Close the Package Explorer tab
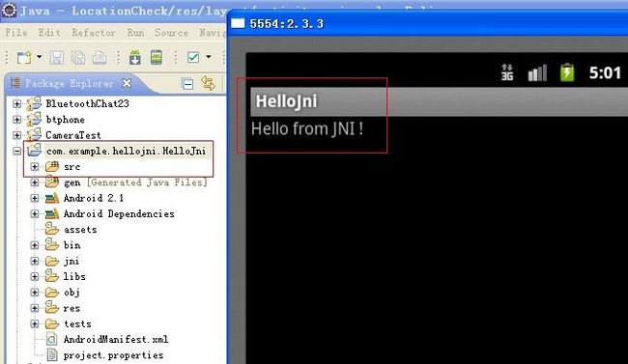This screenshot has height=364, width=628. [x=127, y=83]
